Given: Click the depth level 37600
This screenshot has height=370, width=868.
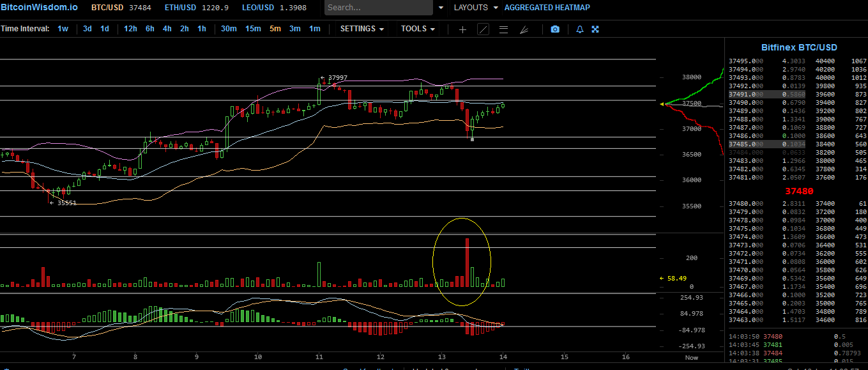Looking at the screenshot, I should coord(824,177).
